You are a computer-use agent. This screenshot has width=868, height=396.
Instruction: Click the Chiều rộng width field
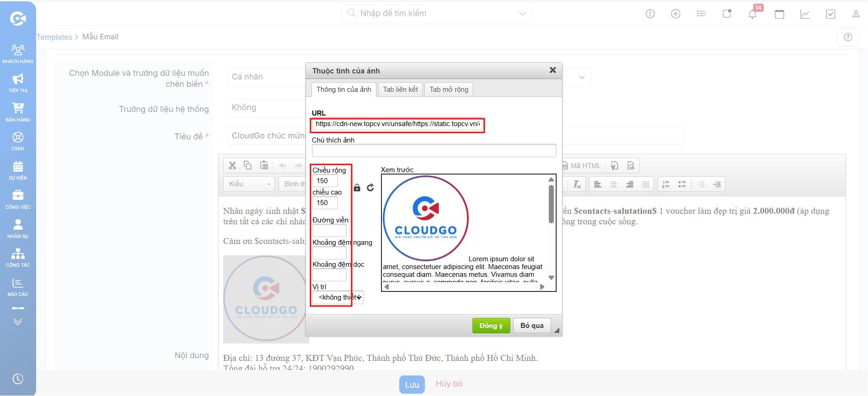[325, 181]
